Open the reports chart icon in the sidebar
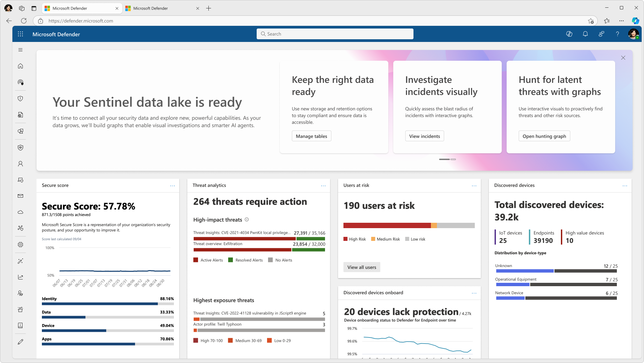Image resolution: width=644 pixels, height=363 pixels. click(x=20, y=277)
